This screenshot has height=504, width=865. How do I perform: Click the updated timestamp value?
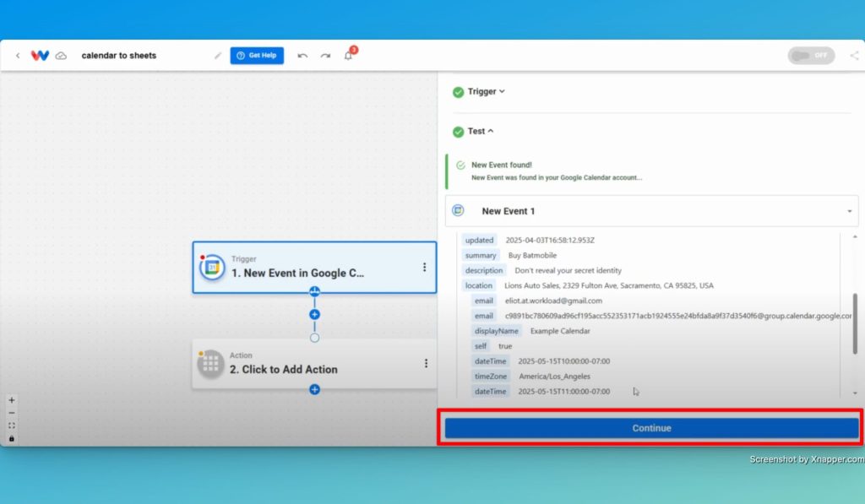point(550,241)
